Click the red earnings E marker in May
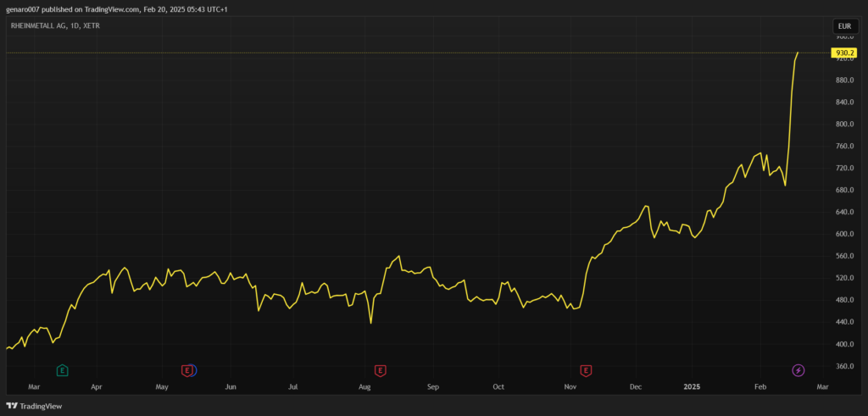 [186, 370]
